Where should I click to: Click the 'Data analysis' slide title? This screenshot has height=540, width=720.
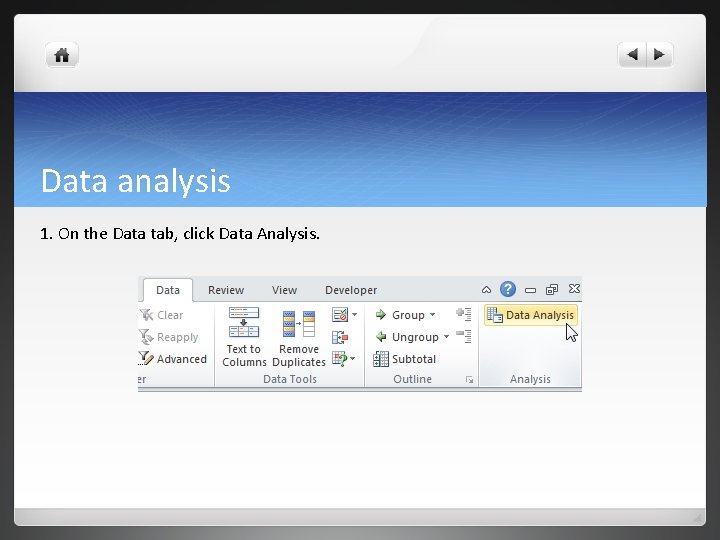135,181
